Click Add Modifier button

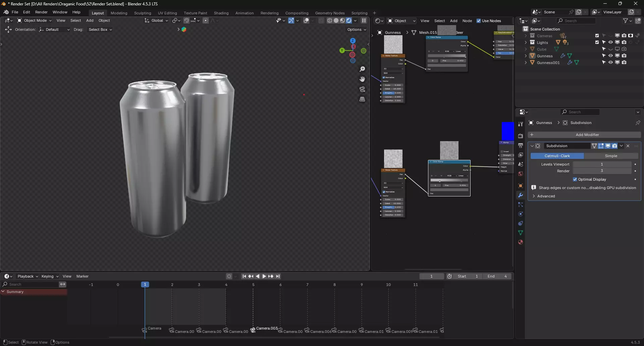[584, 135]
